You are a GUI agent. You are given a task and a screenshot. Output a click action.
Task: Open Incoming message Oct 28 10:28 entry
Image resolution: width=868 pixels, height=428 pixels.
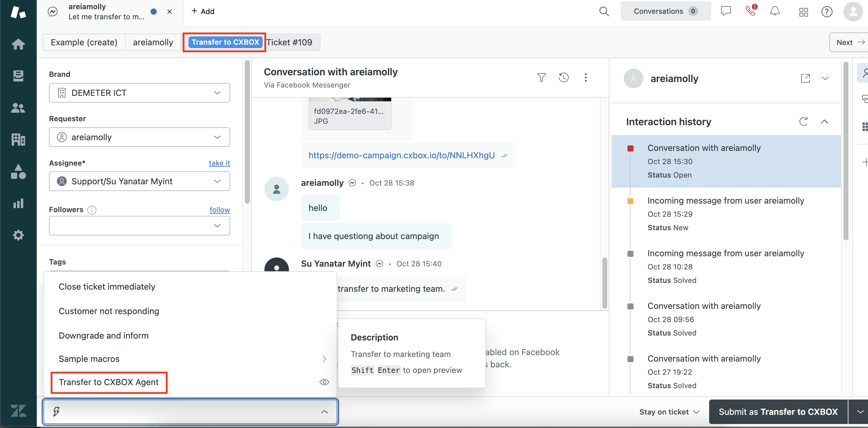(x=726, y=267)
